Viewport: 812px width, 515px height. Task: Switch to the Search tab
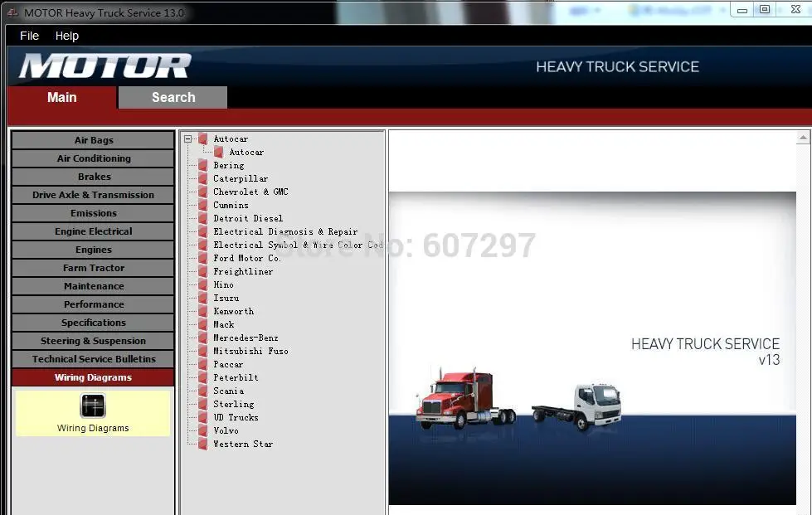tap(173, 97)
